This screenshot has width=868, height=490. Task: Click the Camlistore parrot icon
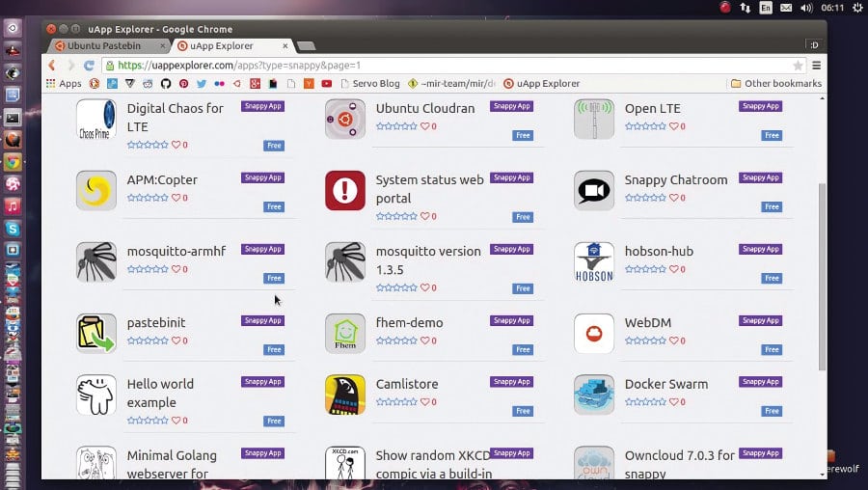coord(344,395)
